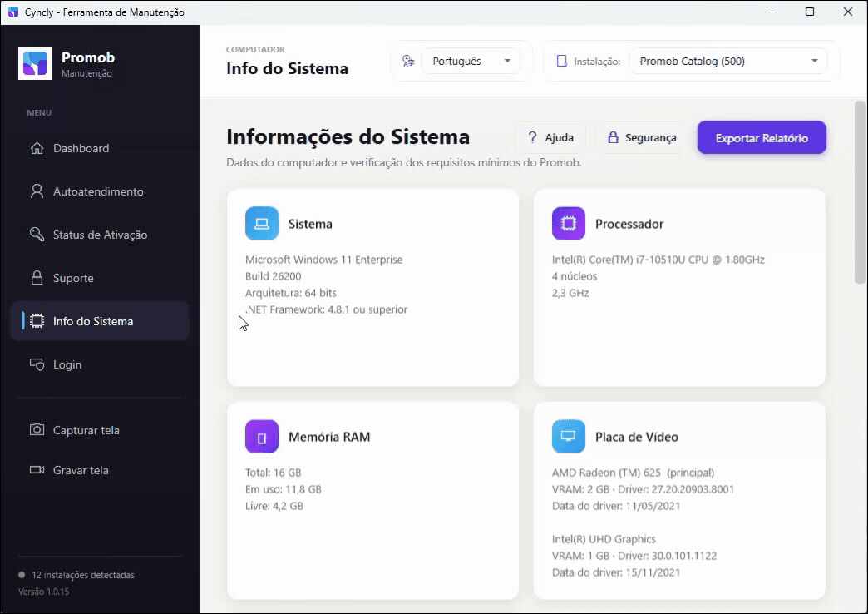Click the Memória RAM card icon
This screenshot has height=614, width=868.
[262, 437]
